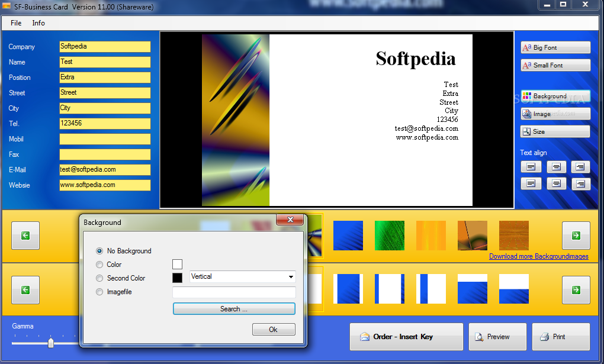The height and width of the screenshot is (364, 604).
Task: Select upper-row center text align icon
Action: (x=556, y=167)
